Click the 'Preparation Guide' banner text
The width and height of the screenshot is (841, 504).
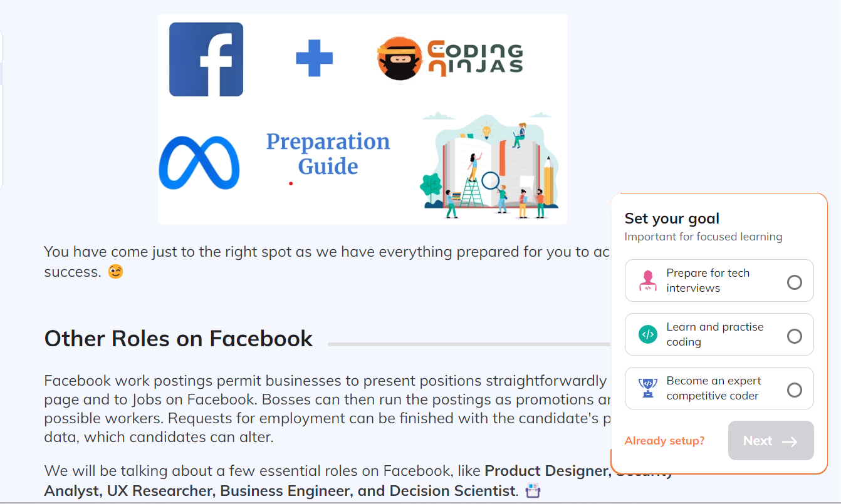coord(328,154)
